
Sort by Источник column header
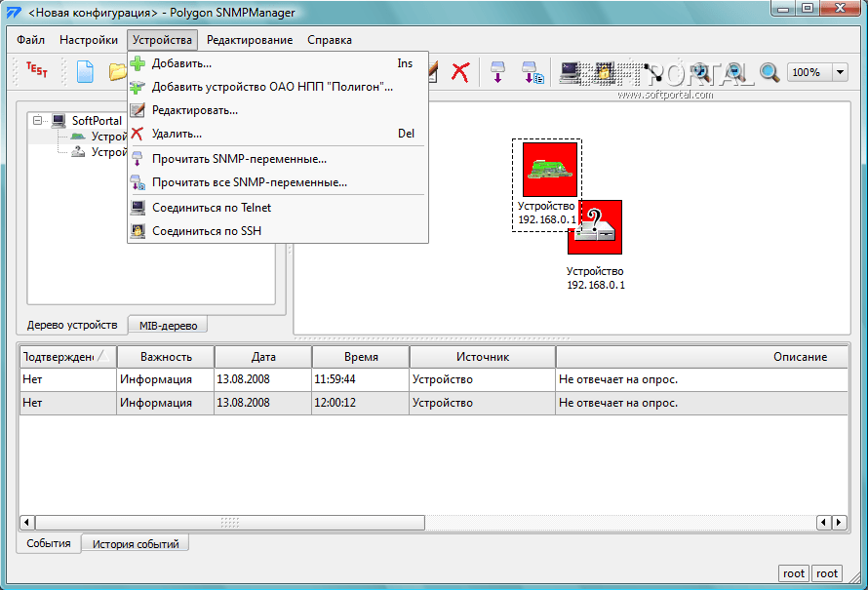point(482,357)
